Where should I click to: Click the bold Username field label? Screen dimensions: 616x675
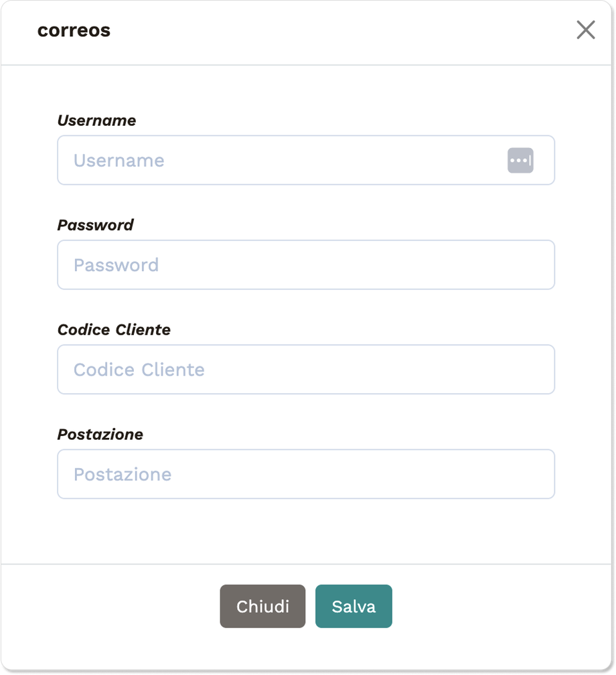click(96, 121)
